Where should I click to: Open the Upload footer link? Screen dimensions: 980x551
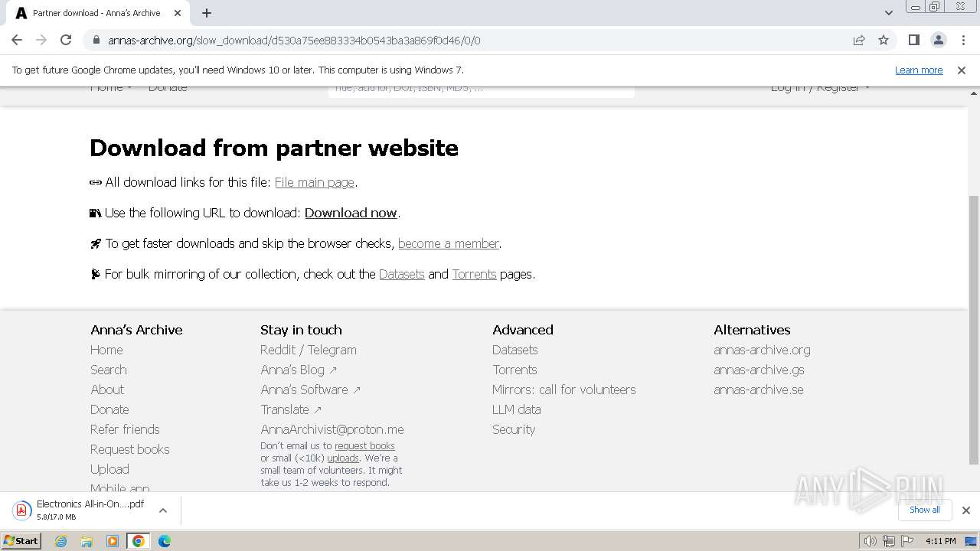point(109,469)
